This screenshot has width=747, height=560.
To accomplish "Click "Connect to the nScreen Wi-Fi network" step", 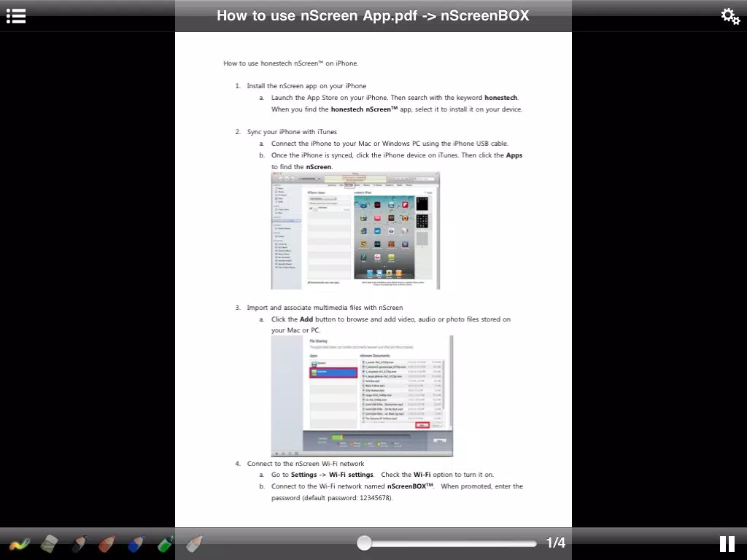I will point(306,464).
